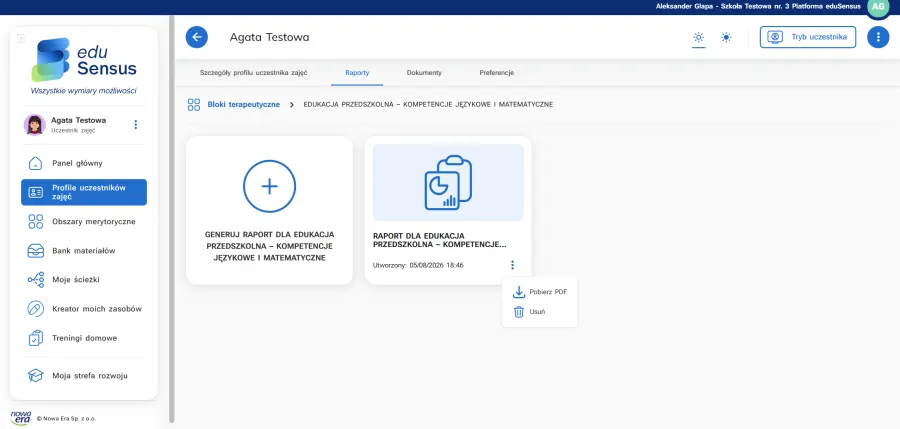
Task: Click the Nowa Era logo in footer
Action: [x=20, y=419]
